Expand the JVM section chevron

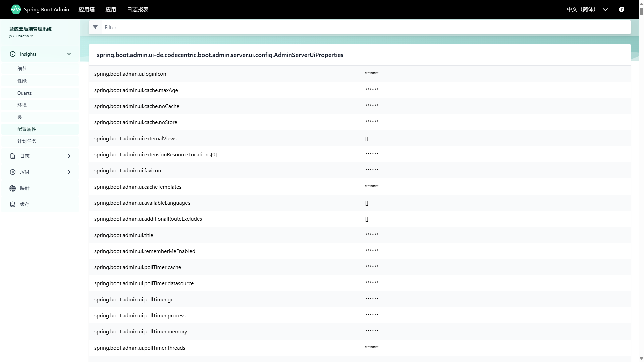(69, 172)
